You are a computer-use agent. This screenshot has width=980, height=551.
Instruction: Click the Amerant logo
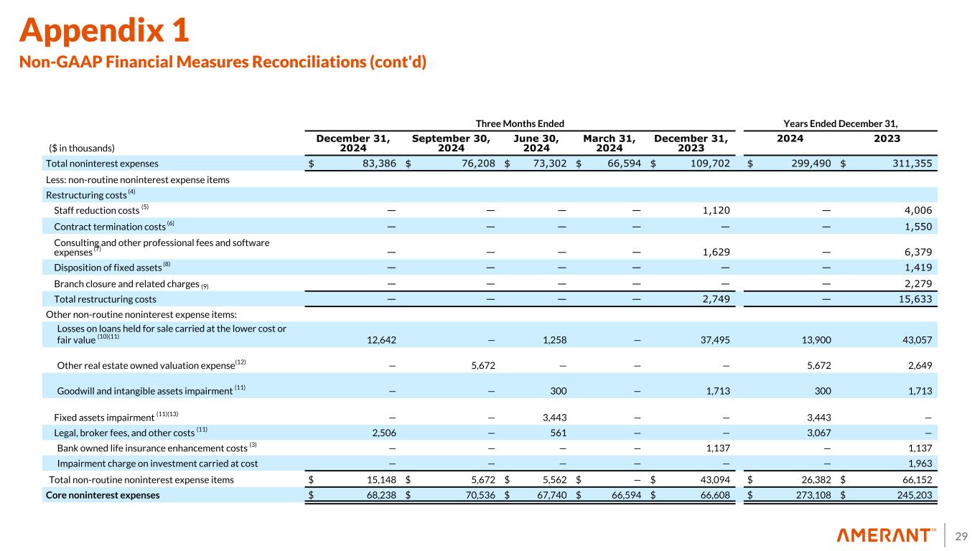click(x=886, y=535)
